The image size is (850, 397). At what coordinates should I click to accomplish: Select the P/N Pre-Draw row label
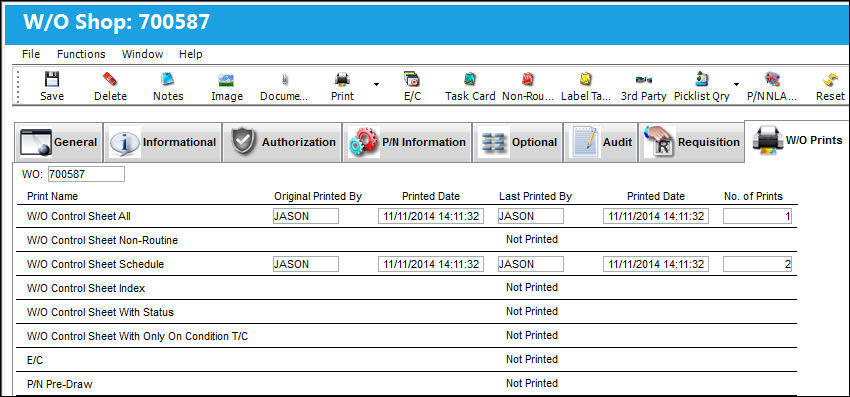click(60, 384)
